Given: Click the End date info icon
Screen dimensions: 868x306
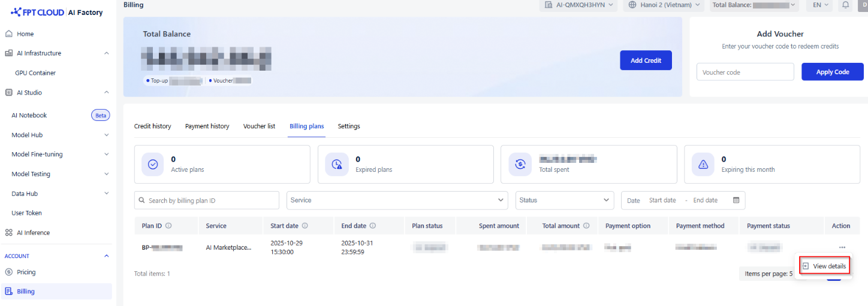Looking at the screenshot, I should (x=372, y=226).
